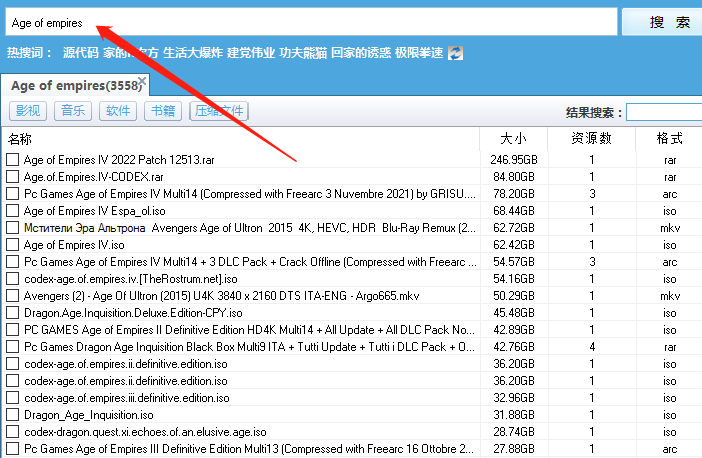702x458 pixels.
Task: Open hot search term 回家的诱惑
Action: point(361,53)
